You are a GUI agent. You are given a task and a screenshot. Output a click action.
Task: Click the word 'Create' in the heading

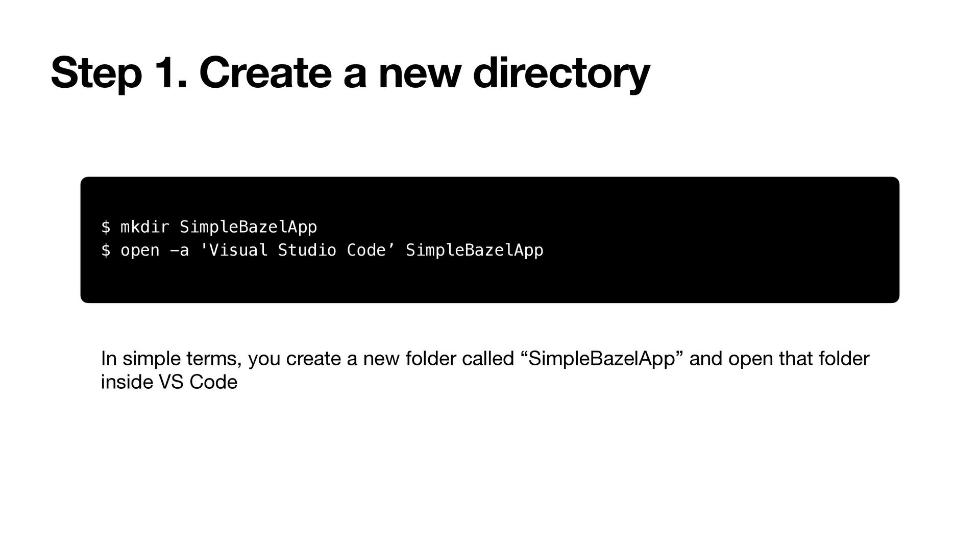(265, 73)
